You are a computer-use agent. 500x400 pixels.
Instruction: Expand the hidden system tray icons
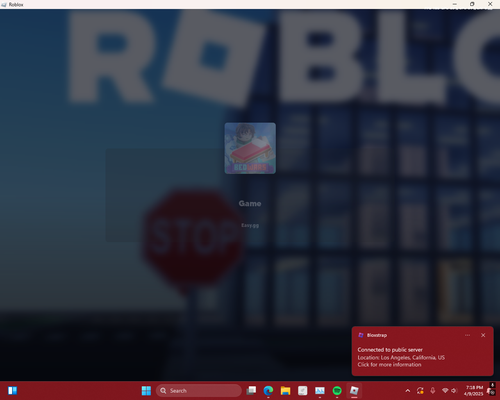(x=408, y=391)
